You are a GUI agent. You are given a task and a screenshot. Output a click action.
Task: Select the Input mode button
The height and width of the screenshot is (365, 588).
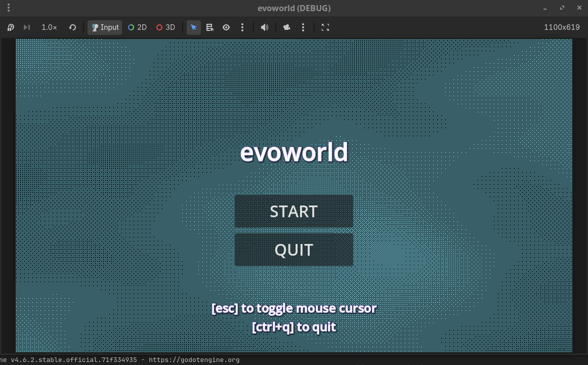point(105,27)
